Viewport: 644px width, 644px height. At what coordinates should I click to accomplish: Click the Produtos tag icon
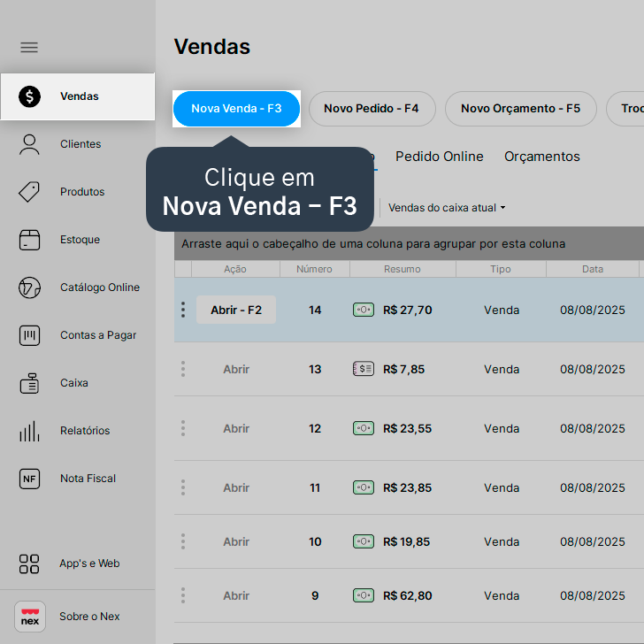pyautogui.click(x=29, y=192)
